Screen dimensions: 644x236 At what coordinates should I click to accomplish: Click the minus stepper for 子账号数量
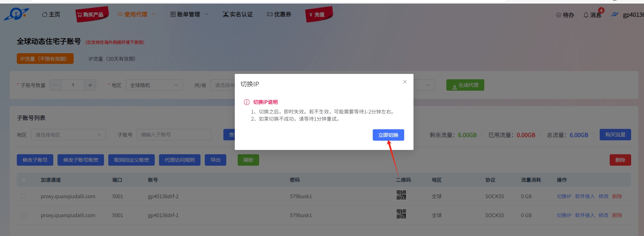click(56, 85)
